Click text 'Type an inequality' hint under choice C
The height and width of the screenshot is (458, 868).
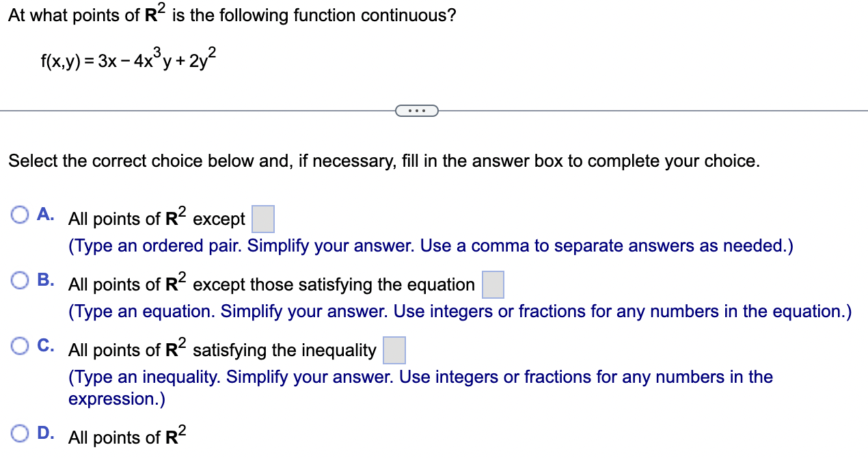coord(420,377)
